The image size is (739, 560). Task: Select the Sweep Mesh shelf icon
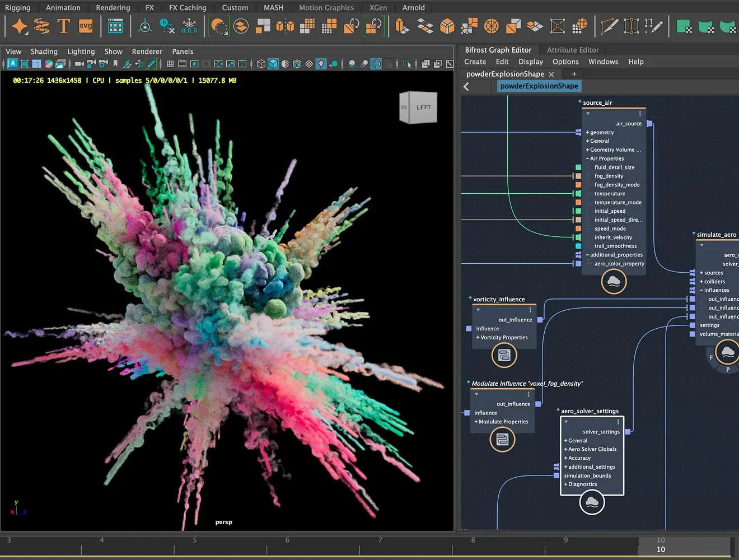pyautogui.click(x=41, y=25)
